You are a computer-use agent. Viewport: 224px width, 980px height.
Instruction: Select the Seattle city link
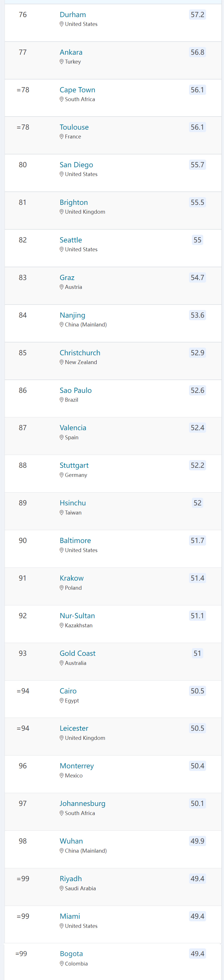(x=70, y=240)
